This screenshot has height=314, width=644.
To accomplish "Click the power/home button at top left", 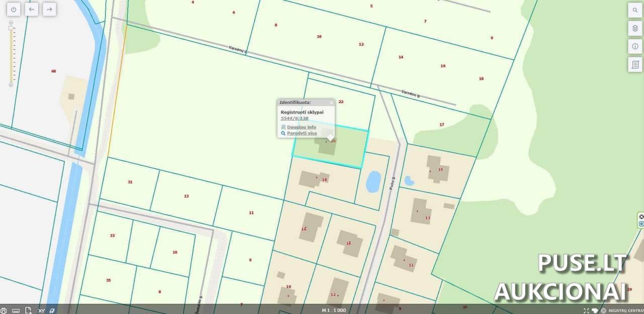I will (x=14, y=9).
